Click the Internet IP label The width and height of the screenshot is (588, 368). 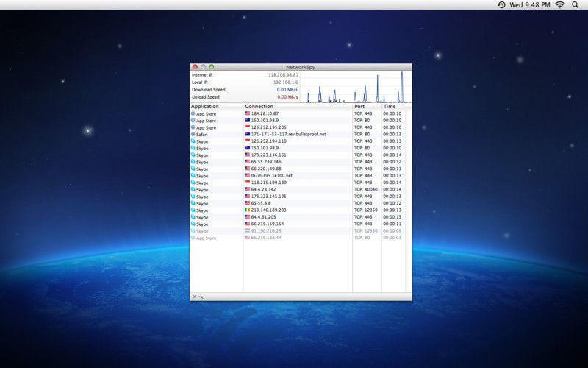coord(203,75)
